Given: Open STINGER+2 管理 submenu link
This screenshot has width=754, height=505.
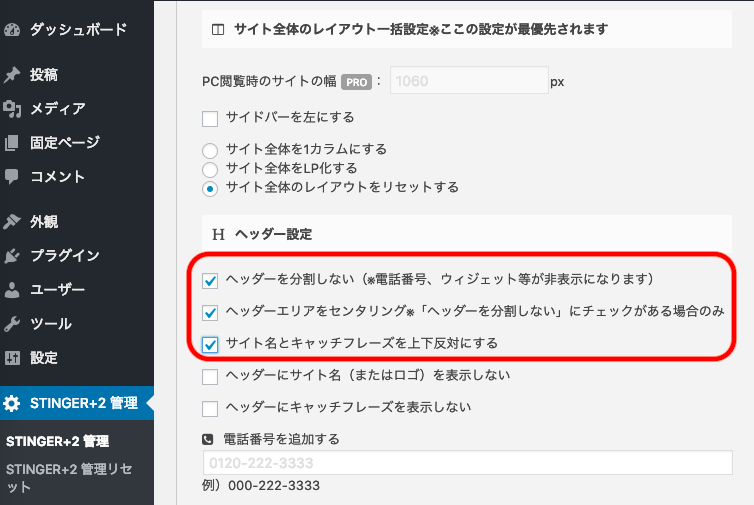Looking at the screenshot, I should (57, 441).
